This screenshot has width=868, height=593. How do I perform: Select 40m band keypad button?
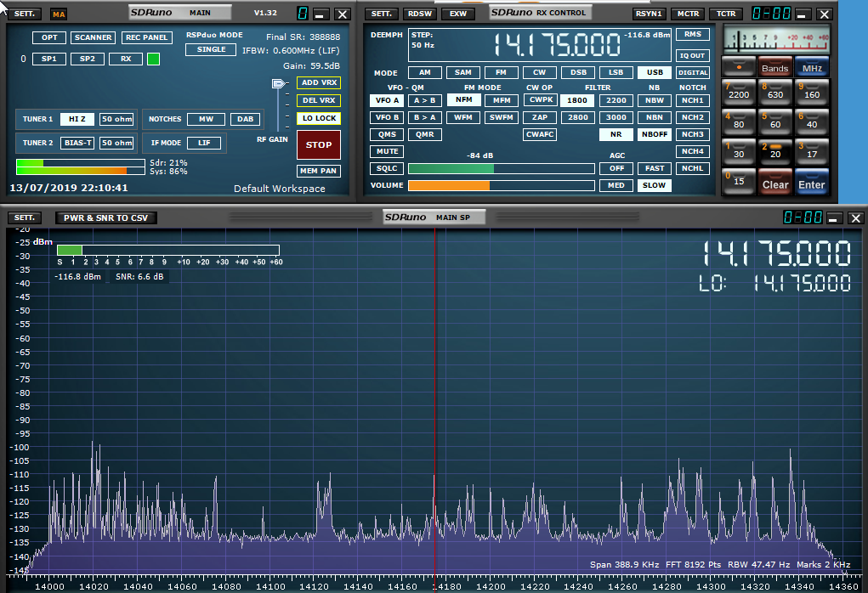[812, 121]
